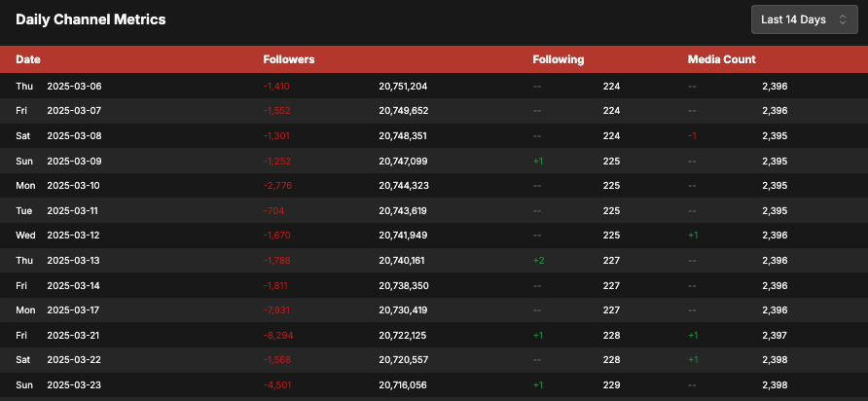The height and width of the screenshot is (401, 868).
Task: Click the Daily Channel Metrics heading
Action: pos(90,19)
